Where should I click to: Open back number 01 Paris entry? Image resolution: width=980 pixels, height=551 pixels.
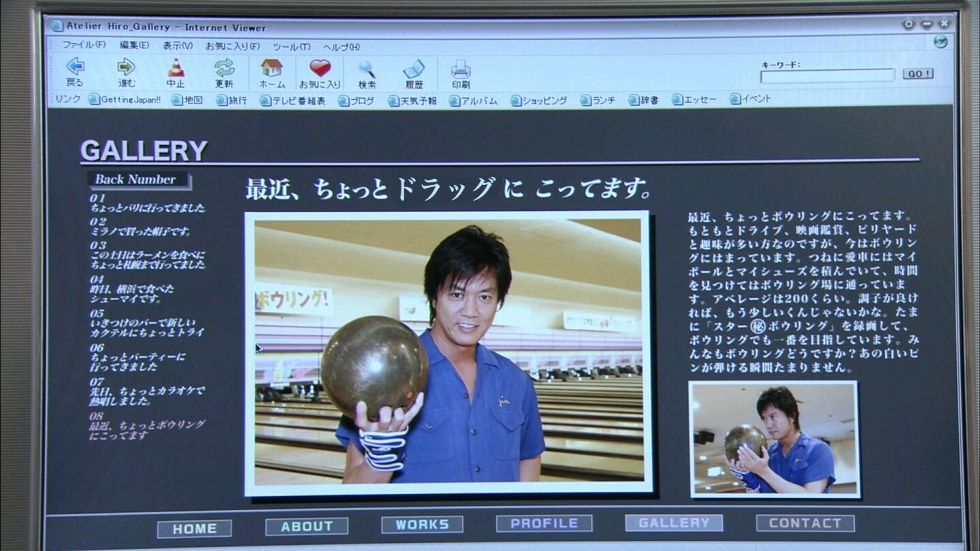[x=148, y=203]
